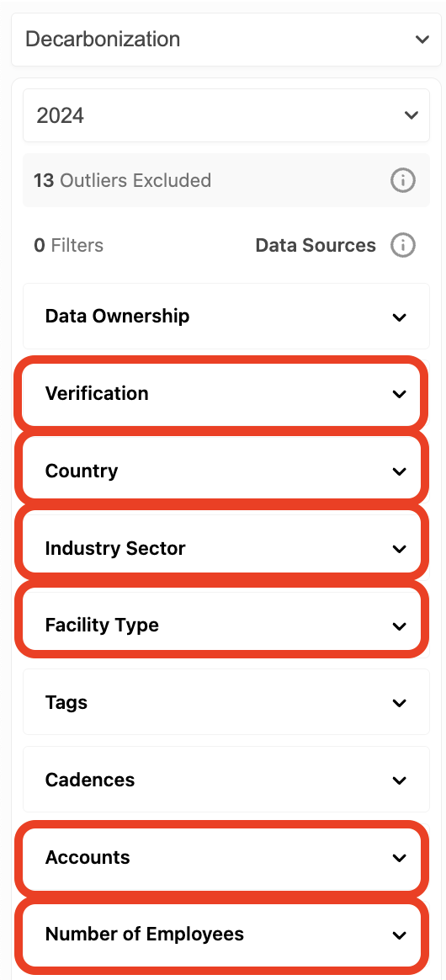
Task: Click the chevron on the Tags row
Action: 399,703
